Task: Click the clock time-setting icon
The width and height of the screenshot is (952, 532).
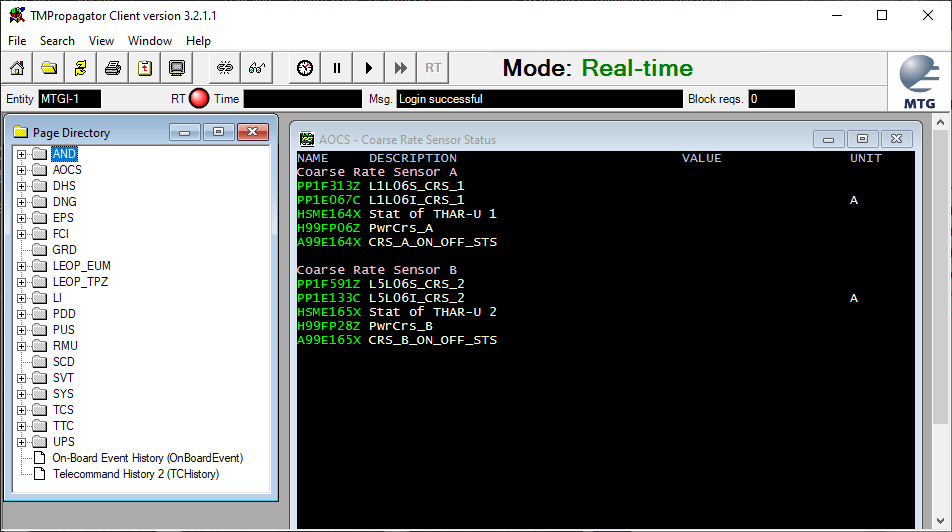Action: point(305,68)
